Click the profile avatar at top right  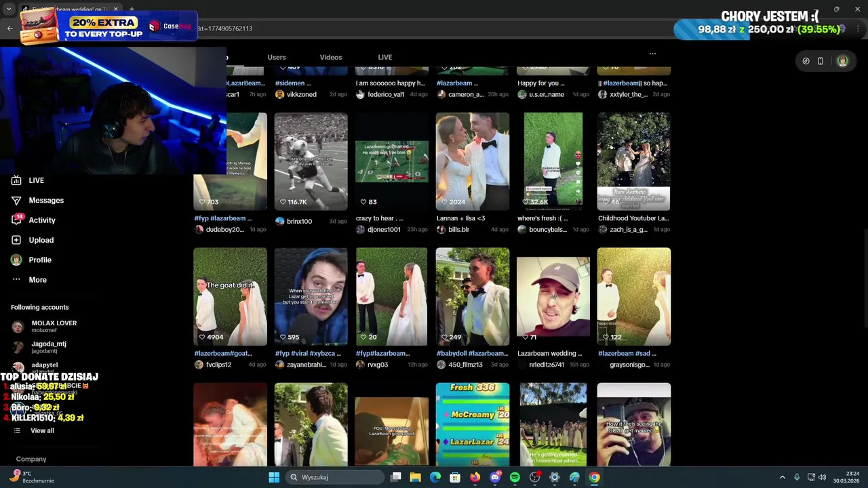[x=842, y=61]
